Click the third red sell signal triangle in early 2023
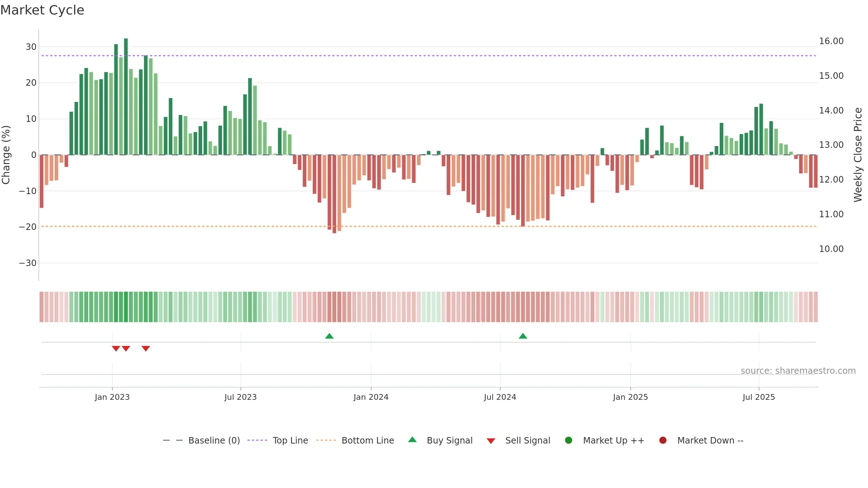This screenshot has width=868, height=488. [146, 348]
